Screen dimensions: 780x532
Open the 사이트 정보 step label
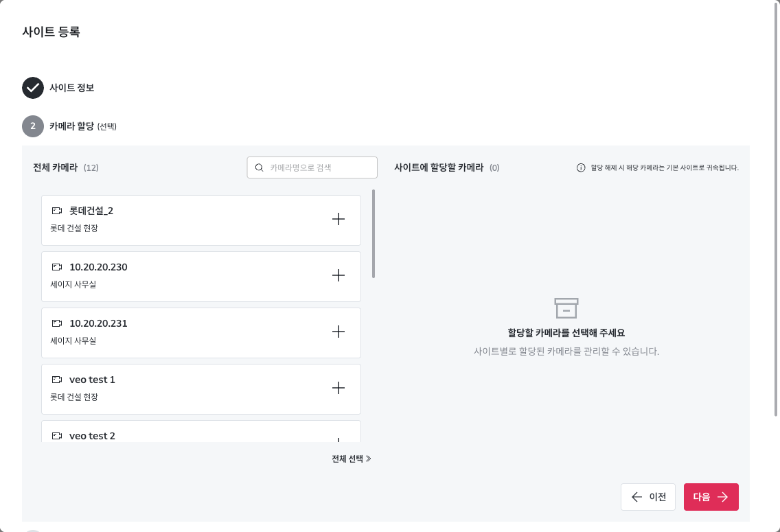[72, 88]
